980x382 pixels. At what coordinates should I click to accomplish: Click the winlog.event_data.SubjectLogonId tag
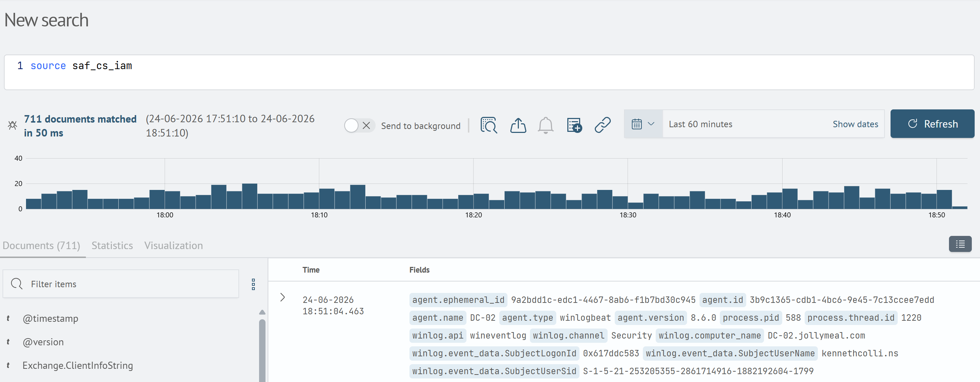tap(494, 353)
